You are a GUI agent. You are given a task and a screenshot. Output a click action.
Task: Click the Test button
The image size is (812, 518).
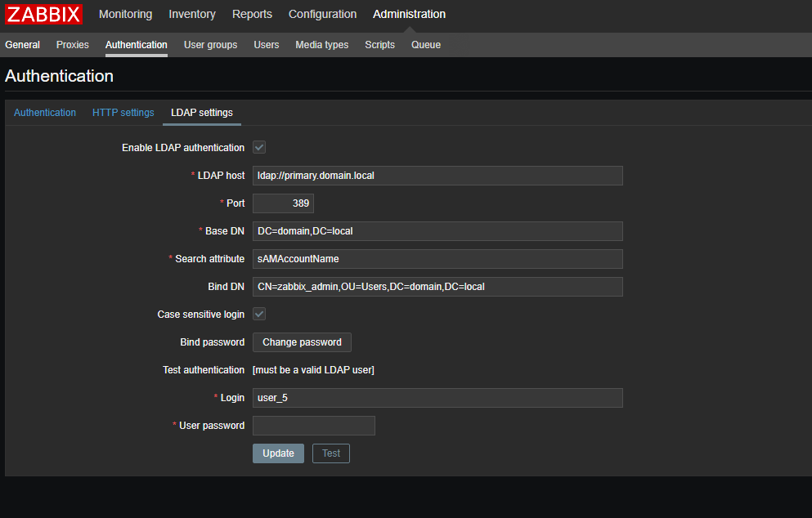[330, 453]
